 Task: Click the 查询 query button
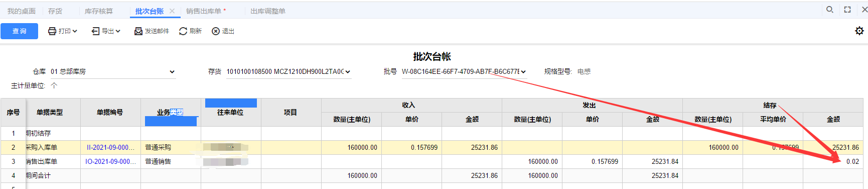point(19,31)
